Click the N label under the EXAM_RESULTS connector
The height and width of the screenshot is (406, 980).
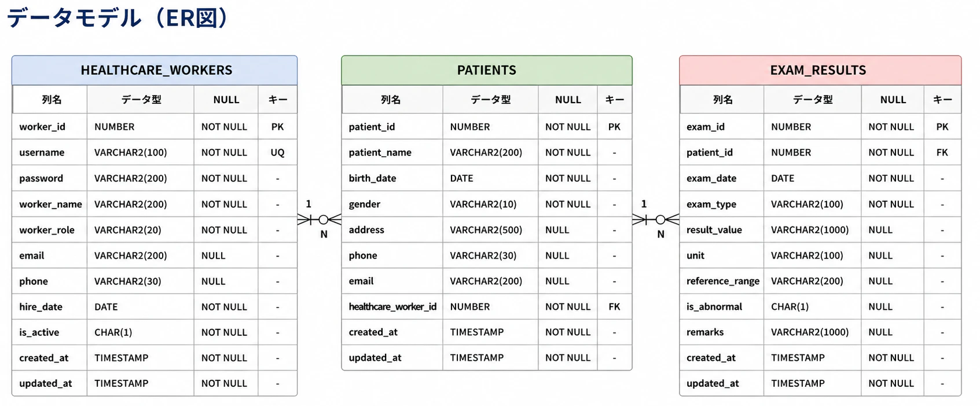[660, 235]
